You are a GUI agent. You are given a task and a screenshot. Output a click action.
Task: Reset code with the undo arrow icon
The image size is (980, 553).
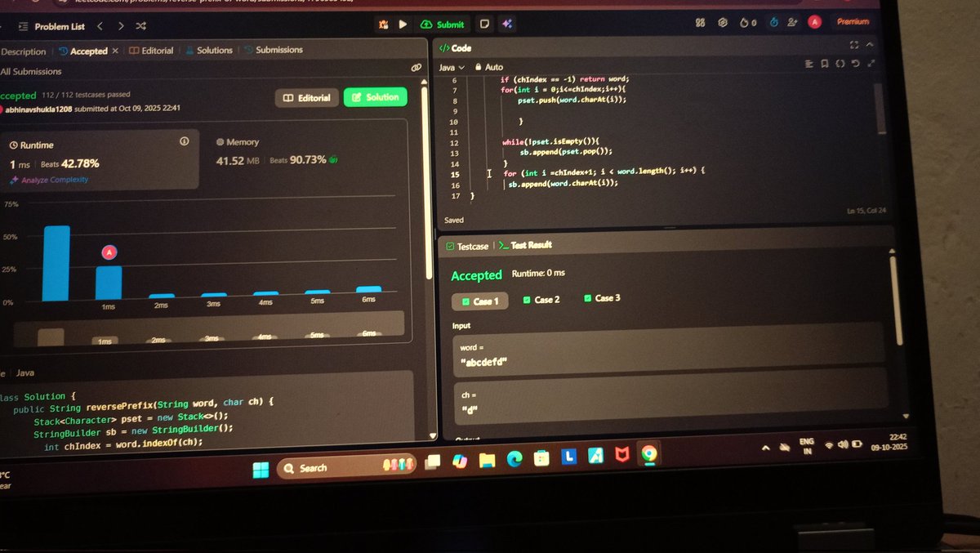tap(855, 63)
